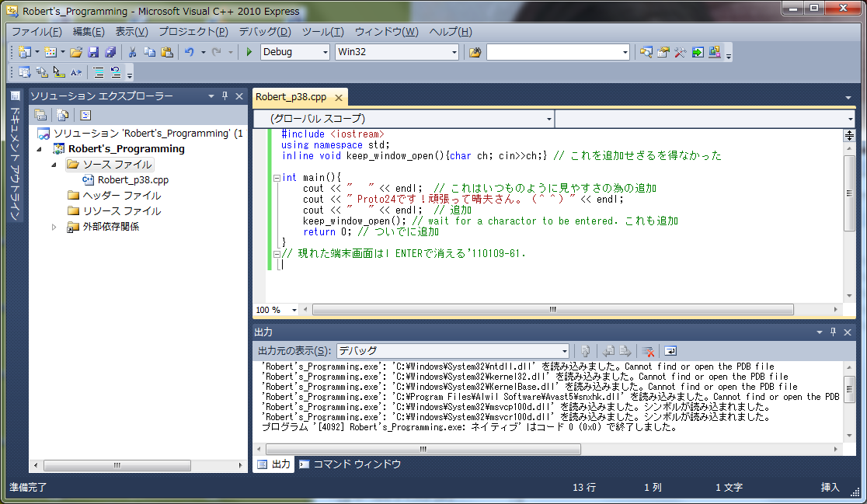Open the Toolbox hammer-and-wrench icon
Viewport: 867px width, 504px height.
(680, 52)
